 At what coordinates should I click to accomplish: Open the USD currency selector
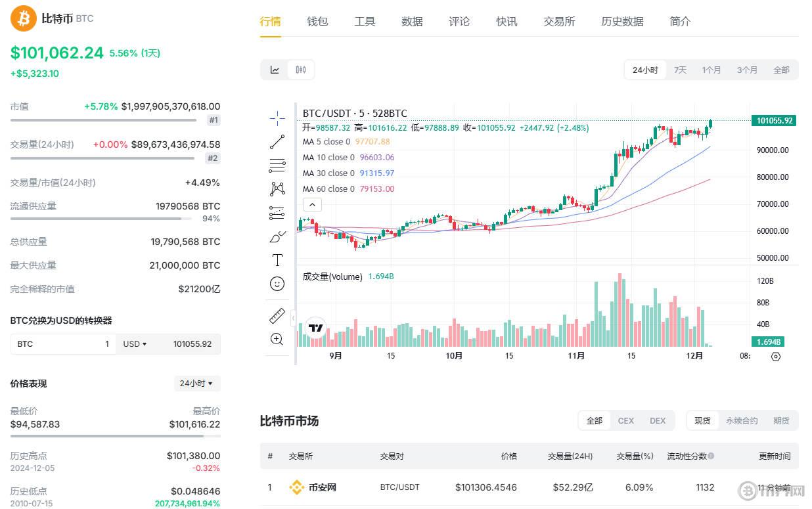point(135,344)
